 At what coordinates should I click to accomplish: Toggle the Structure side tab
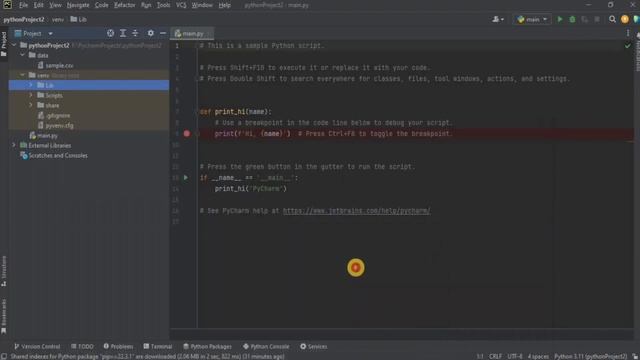click(x=4, y=271)
